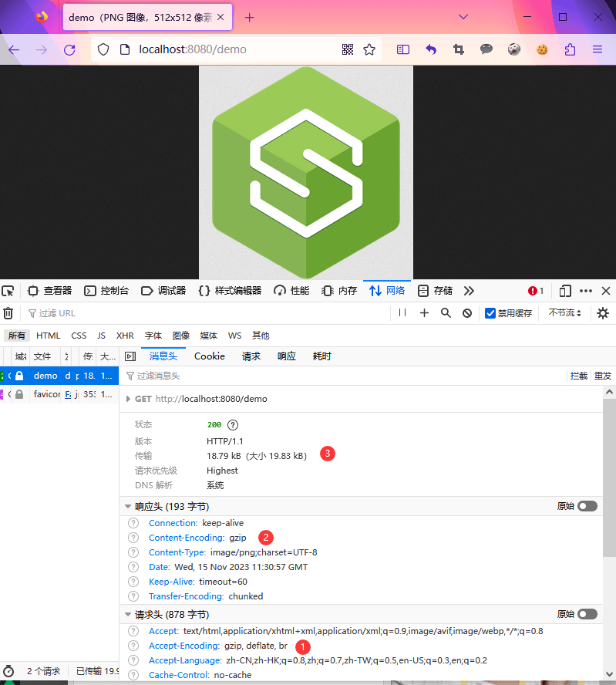Click the cookie extension icon

(542, 49)
